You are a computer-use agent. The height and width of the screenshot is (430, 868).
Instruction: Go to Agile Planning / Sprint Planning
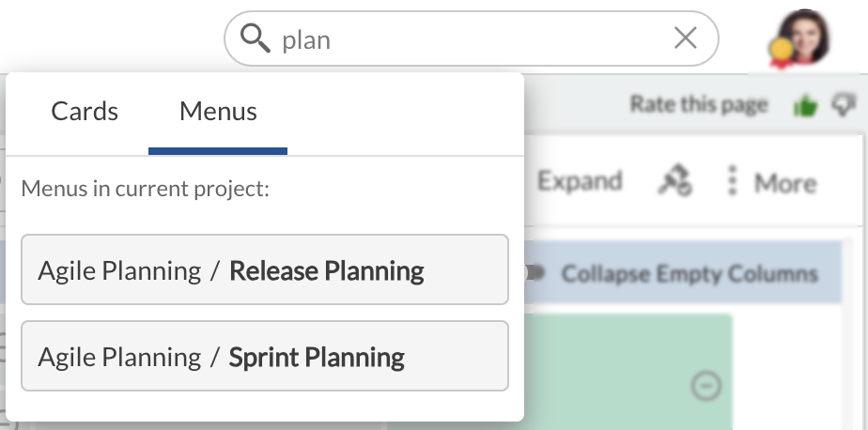(264, 357)
